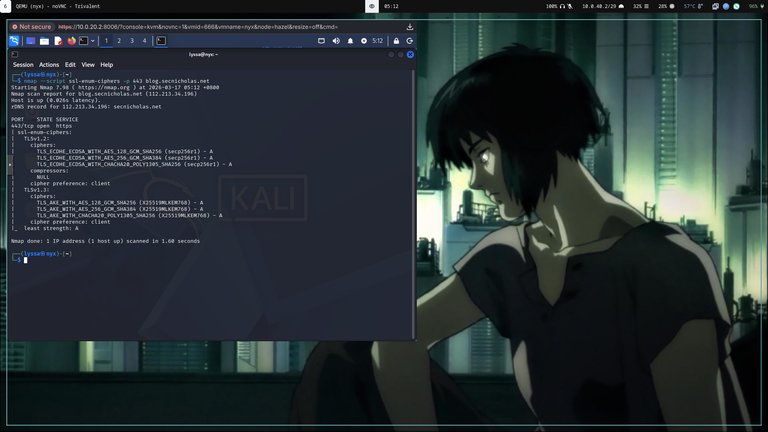Open the session logout icon
This screenshot has height=432, width=768.
410,41
